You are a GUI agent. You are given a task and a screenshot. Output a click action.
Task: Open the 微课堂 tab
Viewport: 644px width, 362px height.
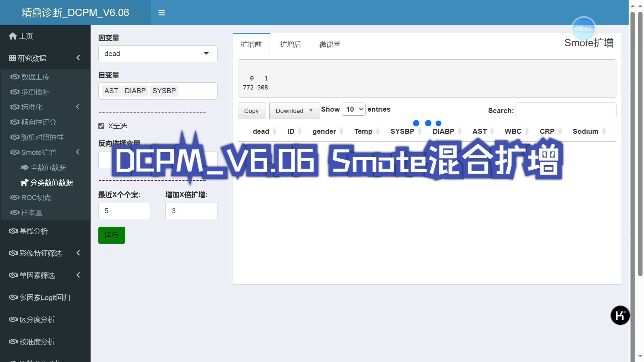[x=329, y=44]
